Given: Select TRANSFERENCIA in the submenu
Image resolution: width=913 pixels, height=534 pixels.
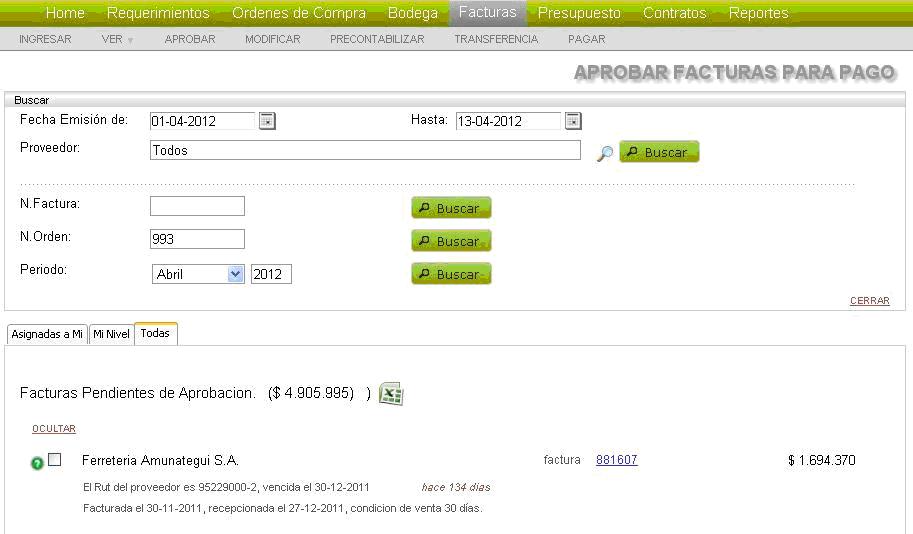Looking at the screenshot, I should (x=496, y=39).
